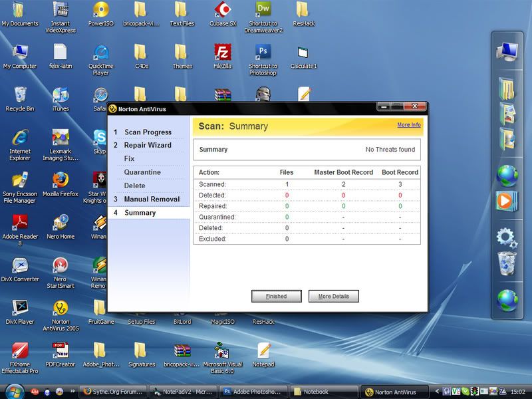Viewport: 532px width, 399px height.
Task: Open the FileZilla desktop icon
Action: pyautogui.click(x=223, y=56)
